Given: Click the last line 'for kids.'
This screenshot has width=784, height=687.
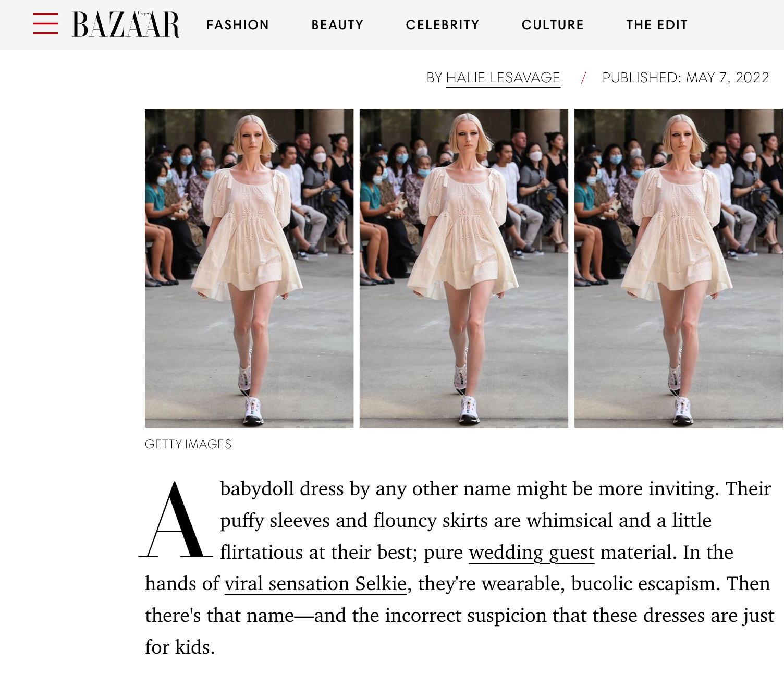Looking at the screenshot, I should coord(180,647).
